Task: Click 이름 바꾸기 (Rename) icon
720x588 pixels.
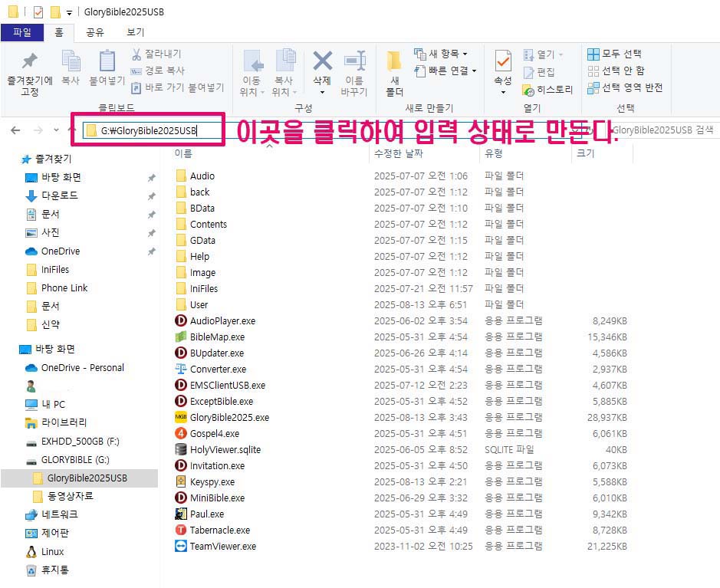Action: click(x=354, y=61)
